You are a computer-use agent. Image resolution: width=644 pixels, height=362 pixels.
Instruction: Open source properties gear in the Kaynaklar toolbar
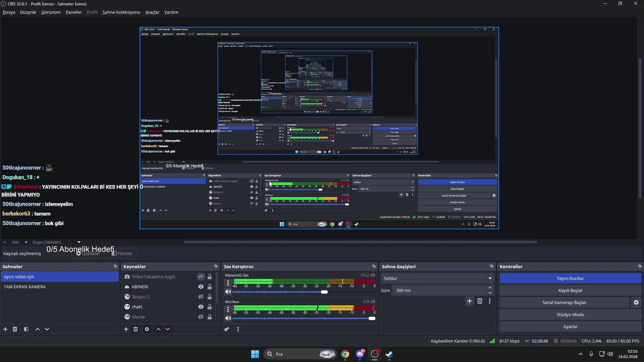[x=147, y=329]
